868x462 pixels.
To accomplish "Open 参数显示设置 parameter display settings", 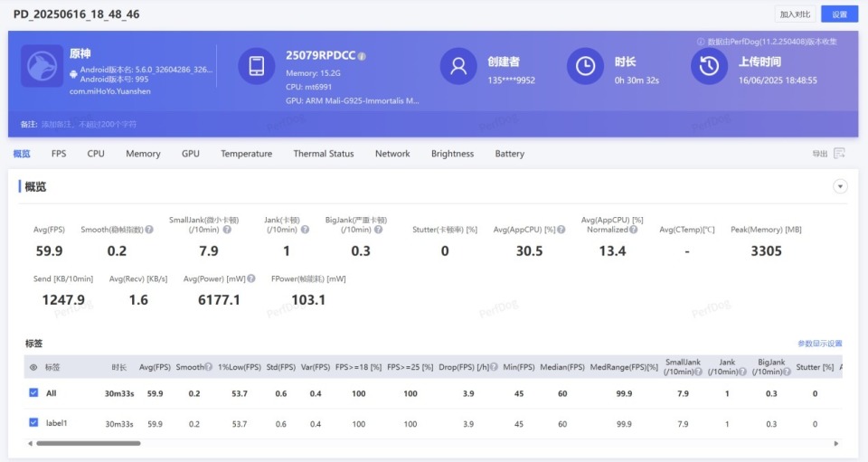I will [820, 343].
